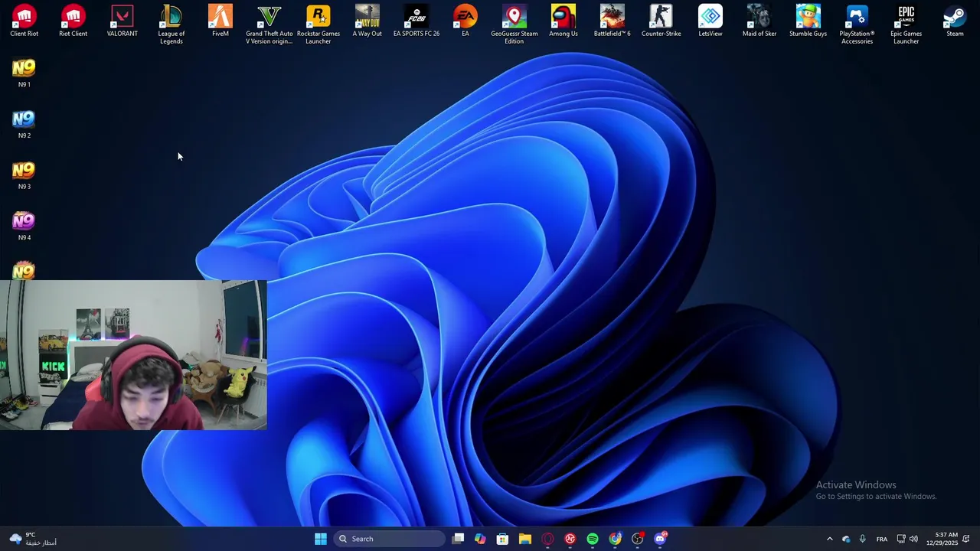Screen dimensions: 980x551
Task: Open the OneDrive cloud tray icon
Action: point(846,539)
